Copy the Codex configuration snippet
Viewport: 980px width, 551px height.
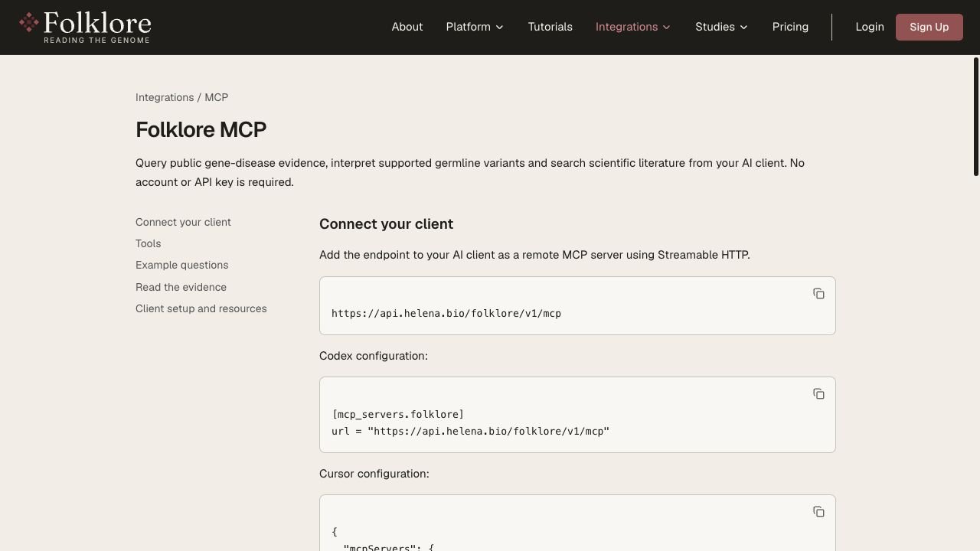818,393
